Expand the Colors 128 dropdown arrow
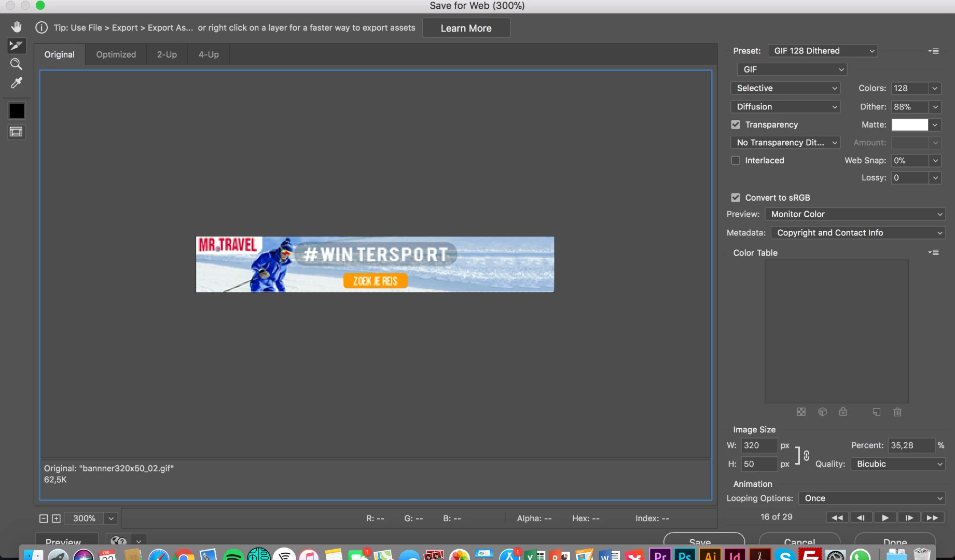955x560 pixels. click(935, 88)
